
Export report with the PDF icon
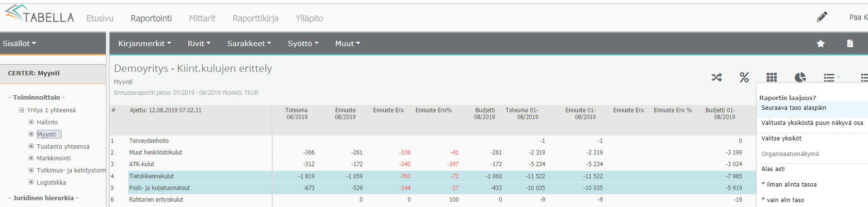tap(850, 44)
